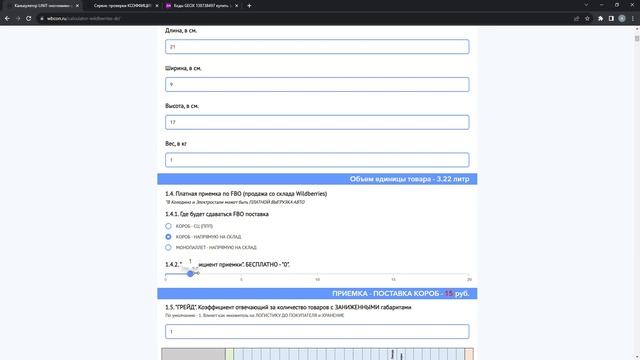This screenshot has width=640, height=360.
Task: Open the Chrome three-dot menu
Action: [x=633, y=18]
